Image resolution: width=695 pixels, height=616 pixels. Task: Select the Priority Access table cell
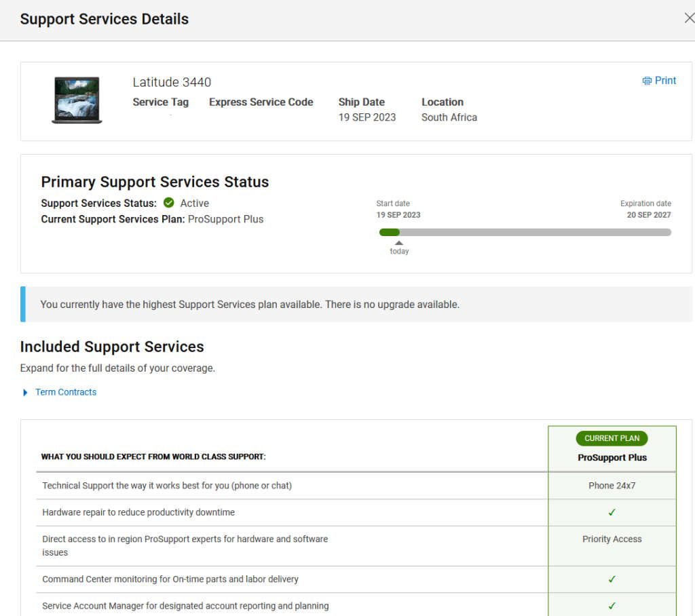612,539
